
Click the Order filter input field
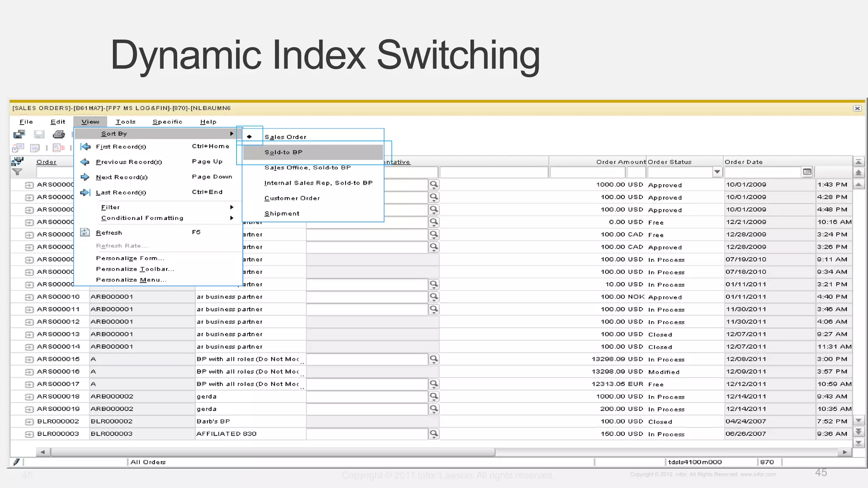pyautogui.click(x=55, y=172)
